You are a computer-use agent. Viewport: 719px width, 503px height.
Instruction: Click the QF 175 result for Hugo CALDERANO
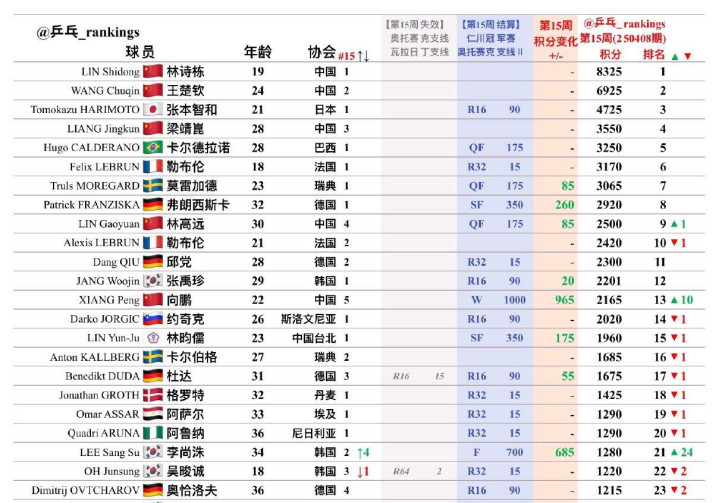coord(495,148)
